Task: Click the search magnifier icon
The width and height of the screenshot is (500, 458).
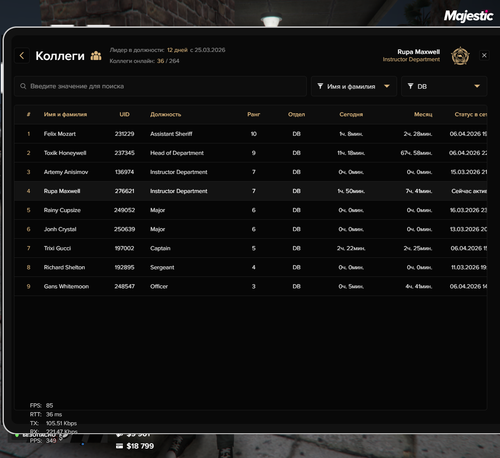Action: tap(23, 86)
